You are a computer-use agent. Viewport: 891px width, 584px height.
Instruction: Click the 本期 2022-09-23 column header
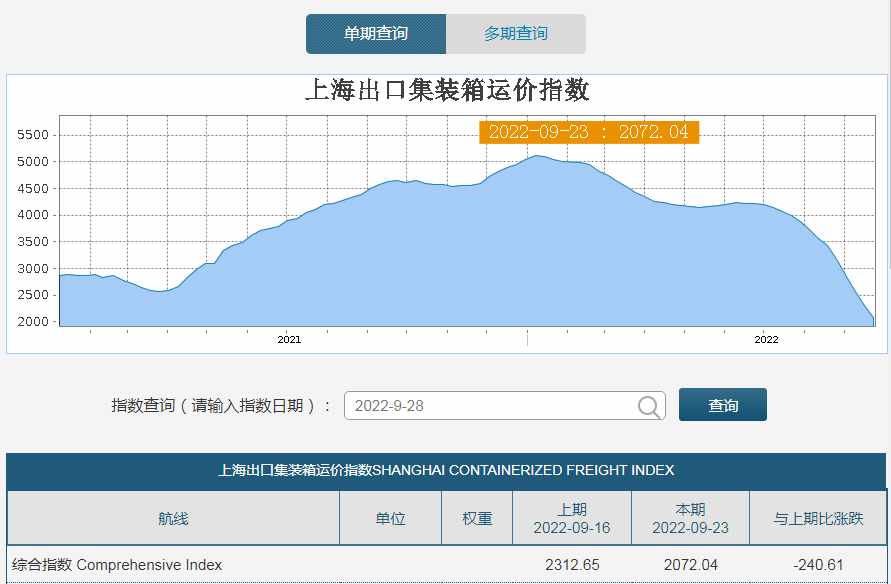pyautogui.click(x=690, y=519)
